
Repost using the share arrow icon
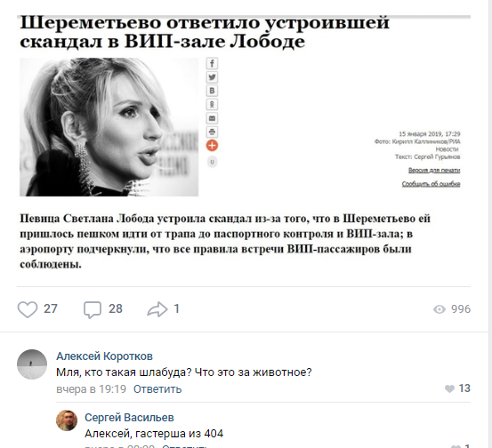tap(157, 309)
